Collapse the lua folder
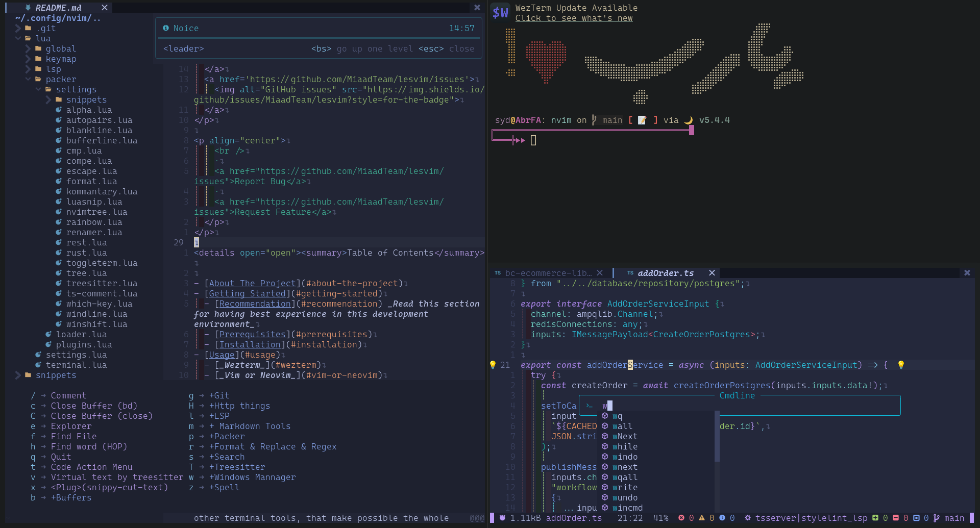The width and height of the screenshot is (980, 528). 18,38
